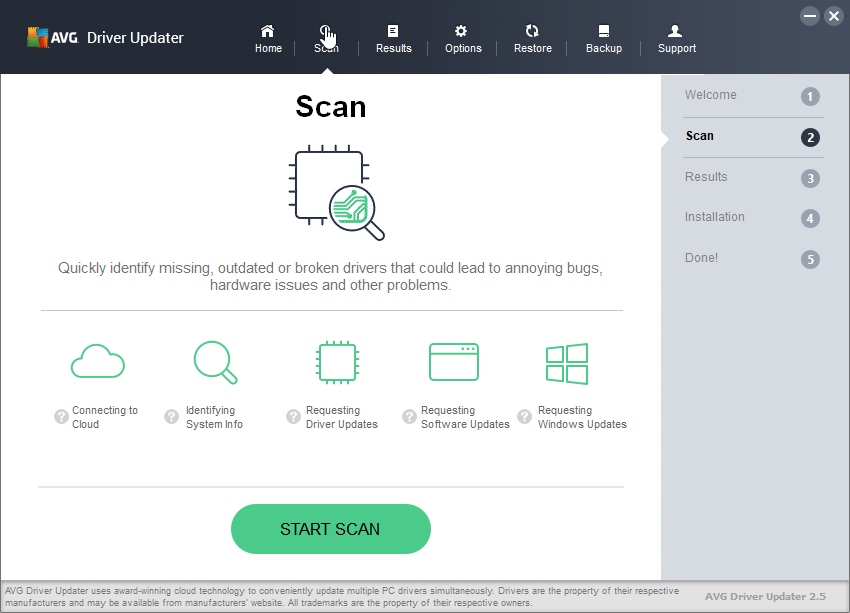Open the Results tab in top navigation
The height and width of the screenshot is (613, 850).
[x=394, y=39]
